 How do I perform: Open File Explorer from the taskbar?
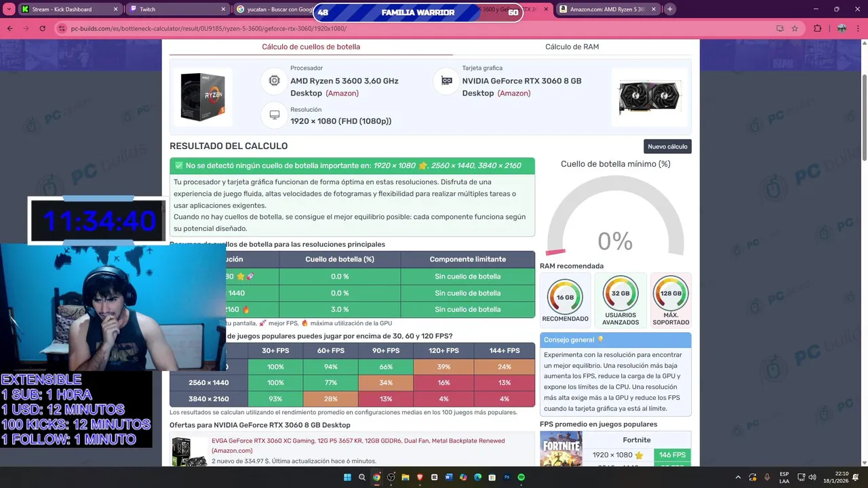point(406,477)
